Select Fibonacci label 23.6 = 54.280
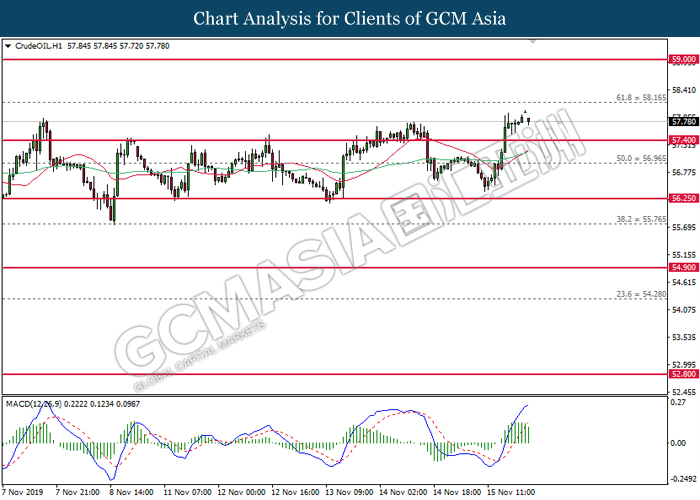The image size is (700, 500). (641, 294)
